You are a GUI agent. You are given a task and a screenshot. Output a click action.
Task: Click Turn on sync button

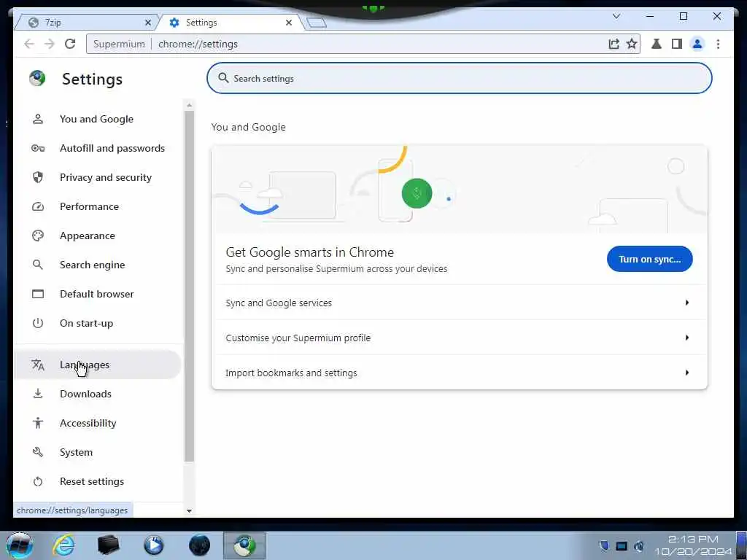tap(649, 259)
